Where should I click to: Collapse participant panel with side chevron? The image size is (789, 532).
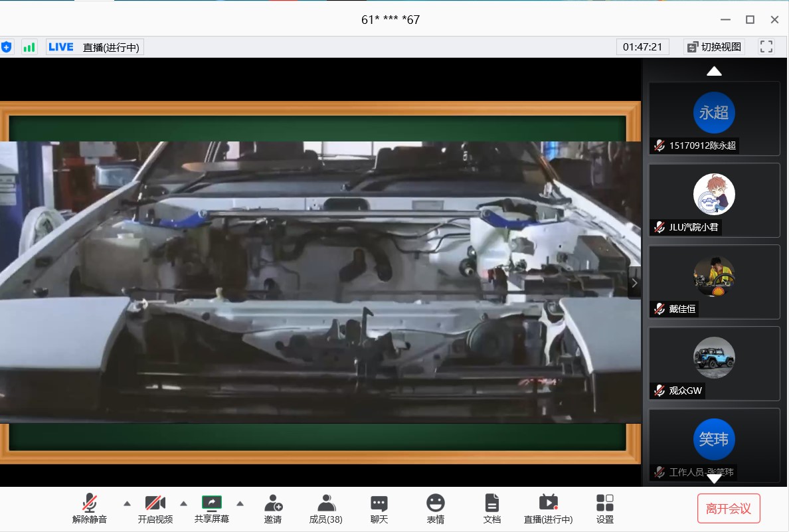[x=634, y=283]
